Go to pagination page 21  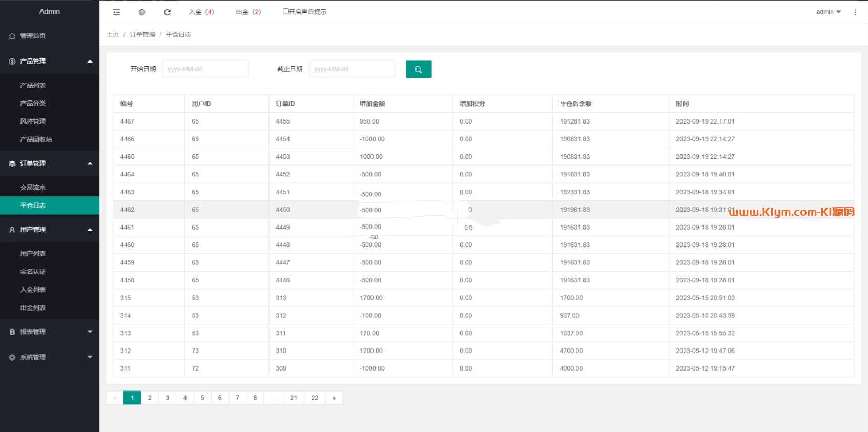(294, 398)
